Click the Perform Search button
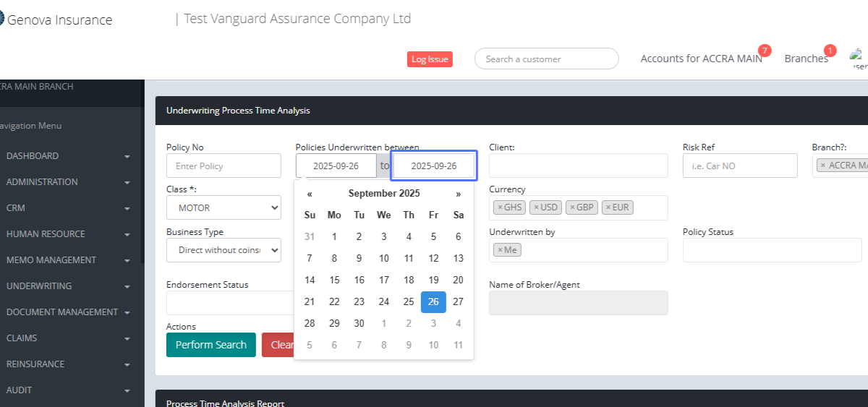 click(210, 345)
